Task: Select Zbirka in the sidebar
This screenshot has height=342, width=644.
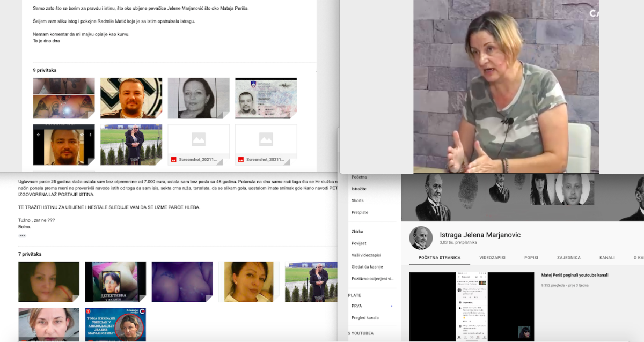Action: 357,232
